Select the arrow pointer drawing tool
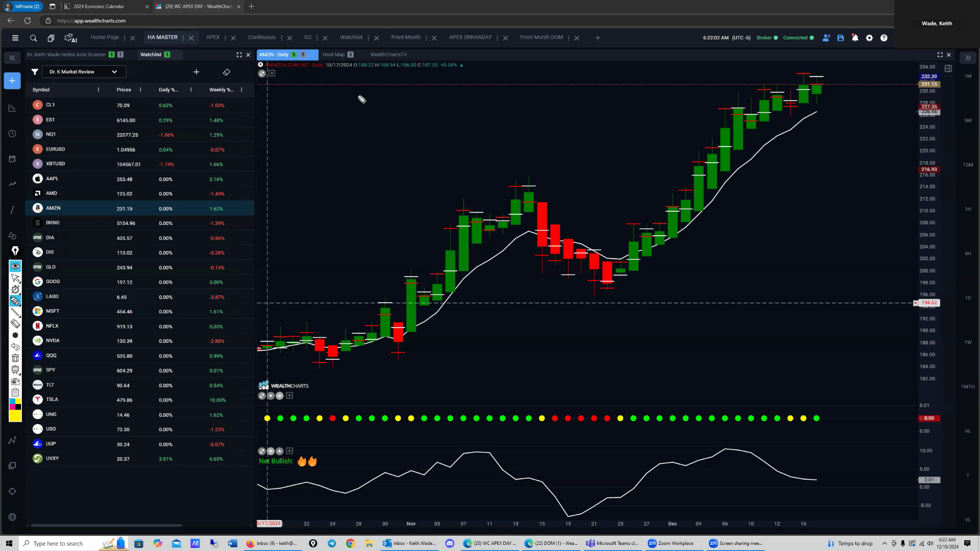The image size is (980, 551). [15, 278]
